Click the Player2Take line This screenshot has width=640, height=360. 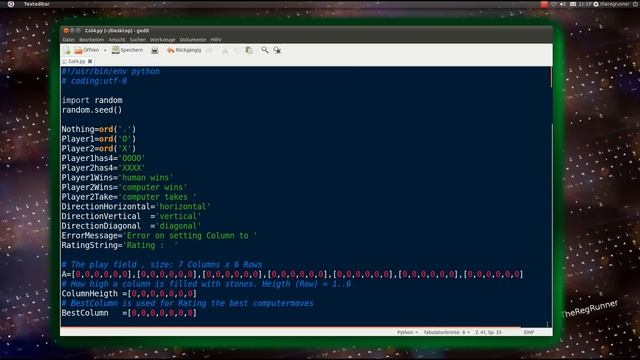pos(129,197)
